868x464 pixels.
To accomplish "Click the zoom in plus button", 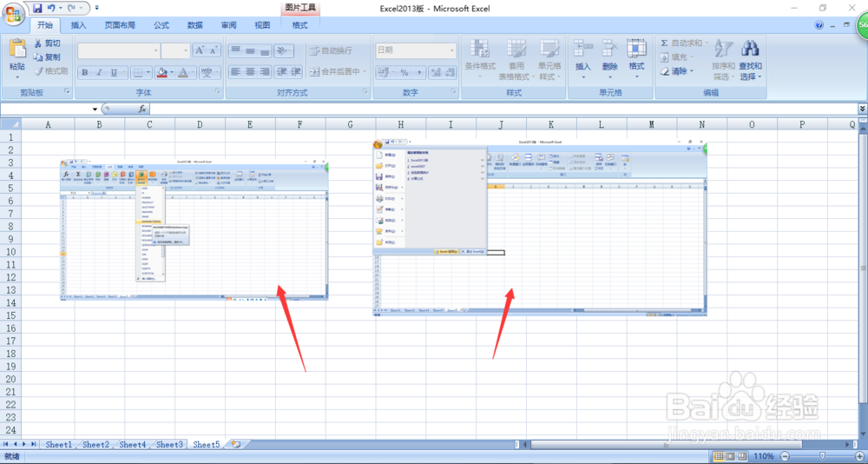I will tap(859, 456).
